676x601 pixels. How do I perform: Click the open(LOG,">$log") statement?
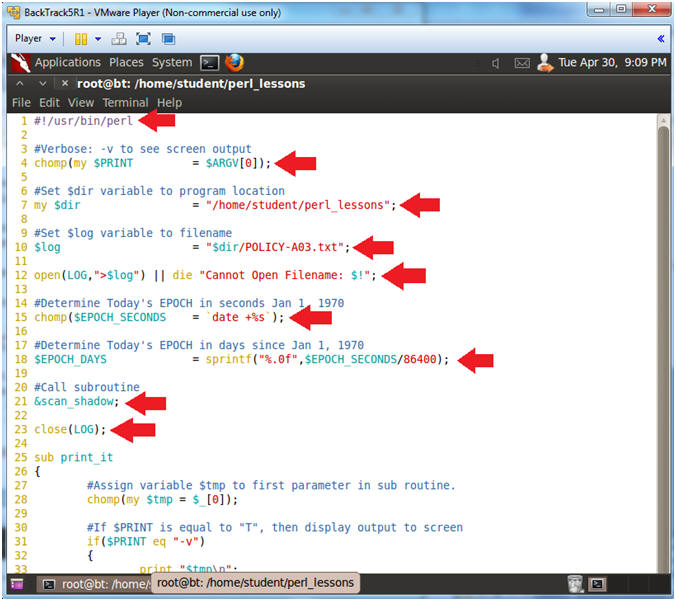(90, 275)
